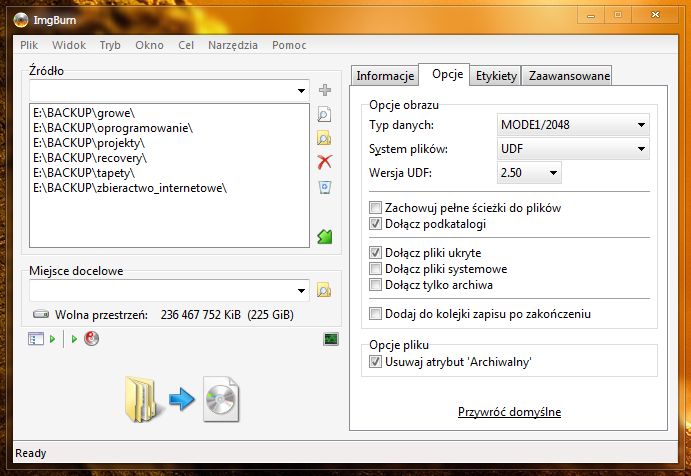Open the Okno menu
Viewport: 691px width, 476px height.
149,45
